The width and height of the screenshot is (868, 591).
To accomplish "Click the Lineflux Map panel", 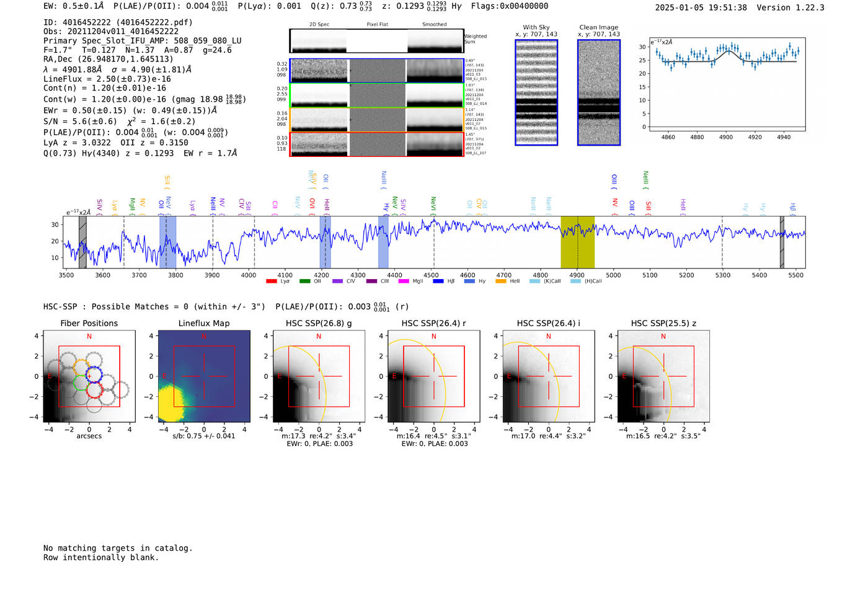I will (204, 376).
